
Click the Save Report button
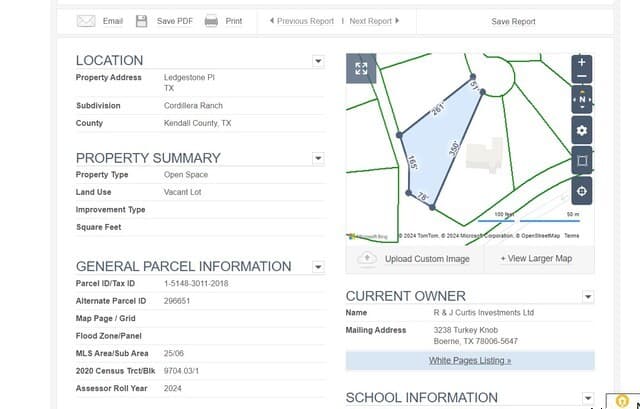tap(513, 22)
